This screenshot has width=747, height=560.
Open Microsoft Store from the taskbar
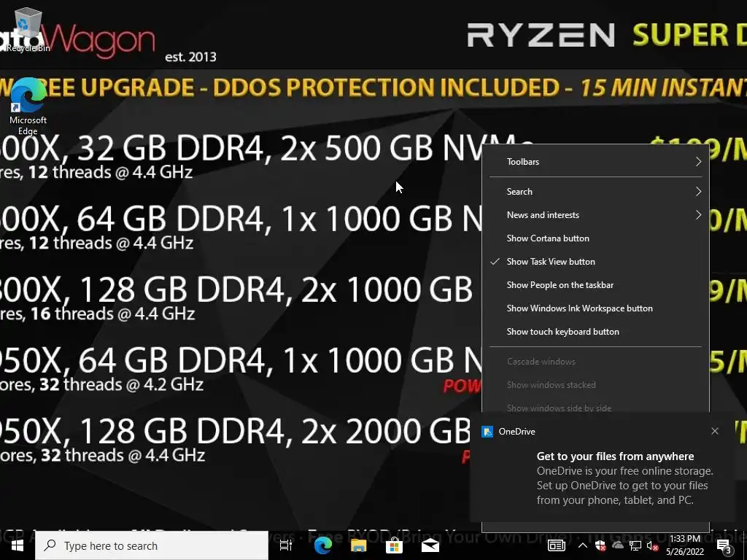point(394,545)
